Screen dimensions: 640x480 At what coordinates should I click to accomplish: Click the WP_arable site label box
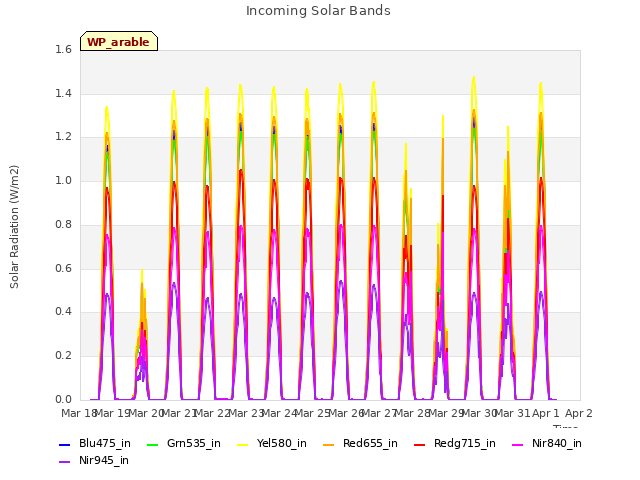tap(119, 41)
